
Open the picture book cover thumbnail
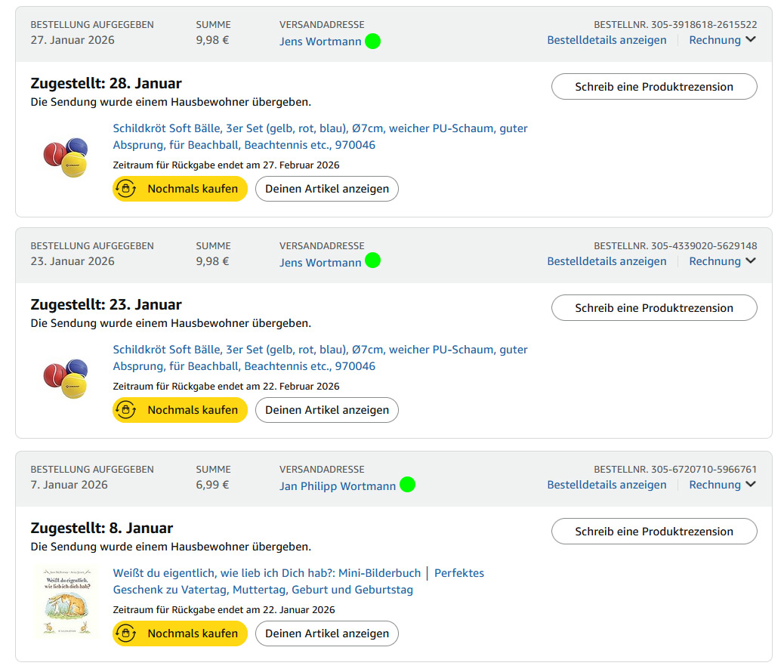(x=66, y=602)
